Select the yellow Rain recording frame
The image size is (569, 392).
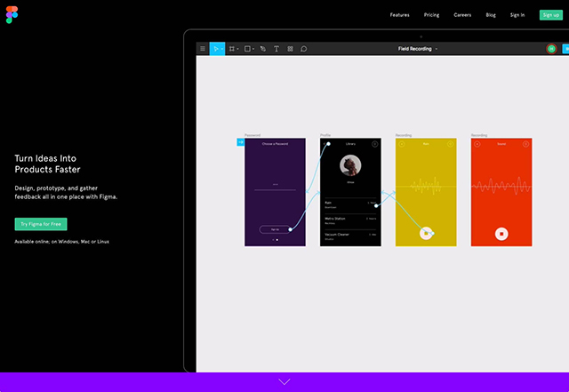(426, 192)
